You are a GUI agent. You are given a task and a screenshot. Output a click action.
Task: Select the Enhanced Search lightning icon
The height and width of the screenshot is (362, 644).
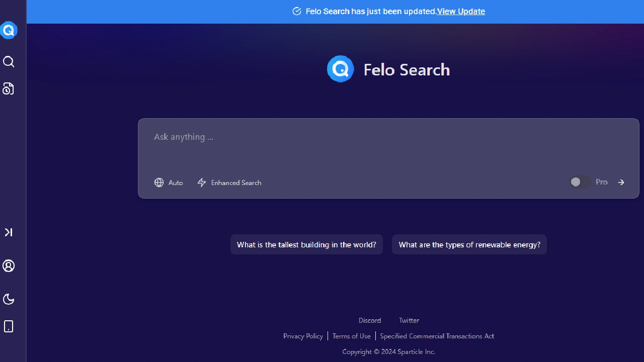[x=202, y=183]
